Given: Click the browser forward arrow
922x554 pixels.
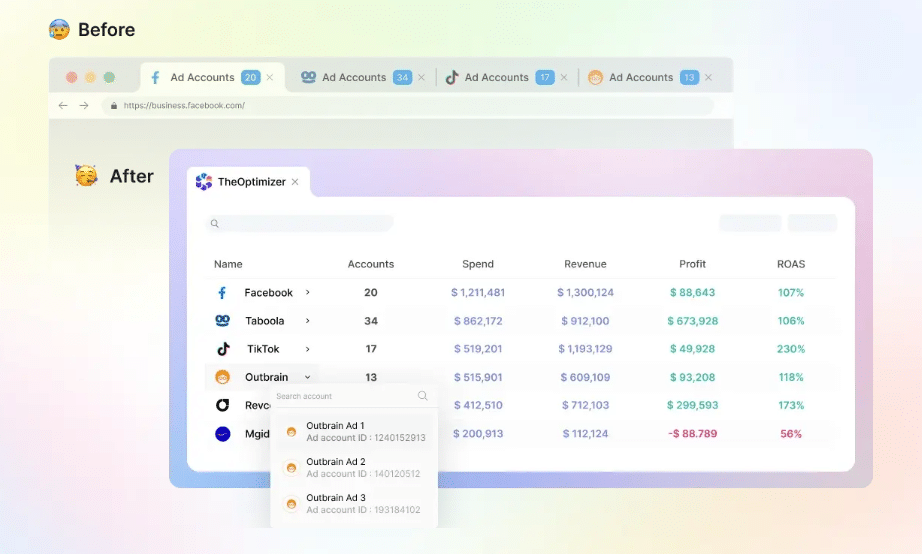Looking at the screenshot, I should click(84, 106).
